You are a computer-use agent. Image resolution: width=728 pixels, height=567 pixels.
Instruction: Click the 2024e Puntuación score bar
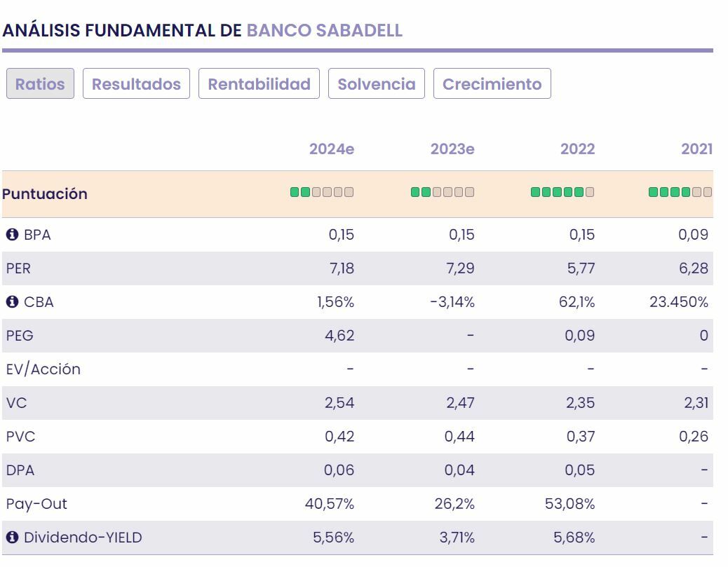[322, 192]
